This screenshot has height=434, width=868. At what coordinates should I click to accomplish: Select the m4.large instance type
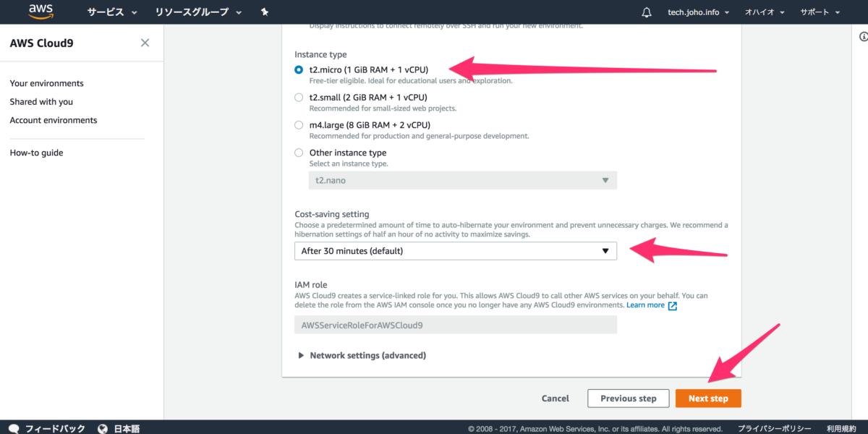(299, 124)
